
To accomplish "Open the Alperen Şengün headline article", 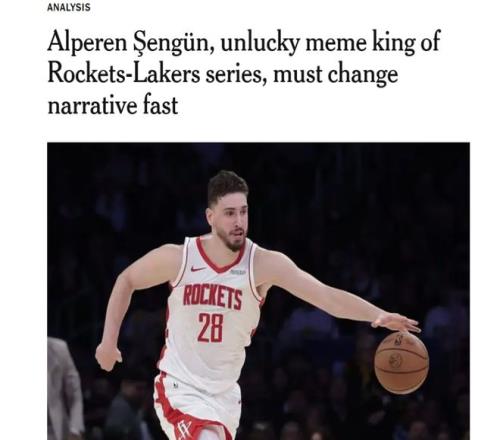I will [x=244, y=73].
